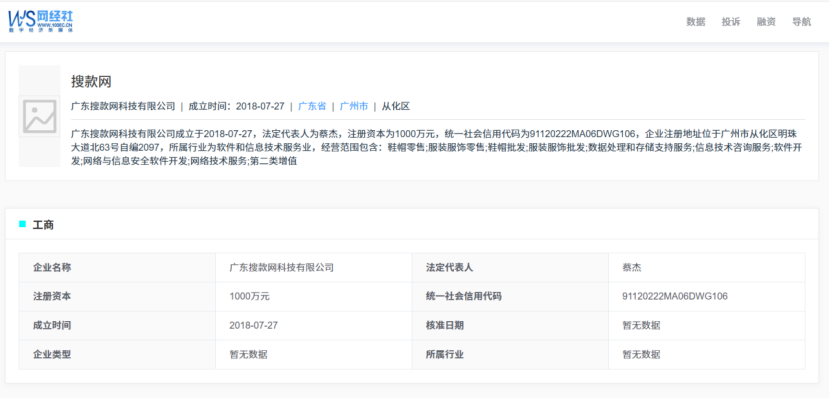Image resolution: width=830 pixels, height=399 pixels.
Task: Click the 核准日期 table label
Action: click(445, 325)
